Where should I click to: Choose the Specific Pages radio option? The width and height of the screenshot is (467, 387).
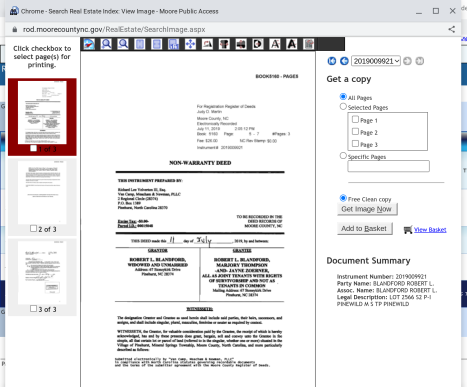pos(343,156)
